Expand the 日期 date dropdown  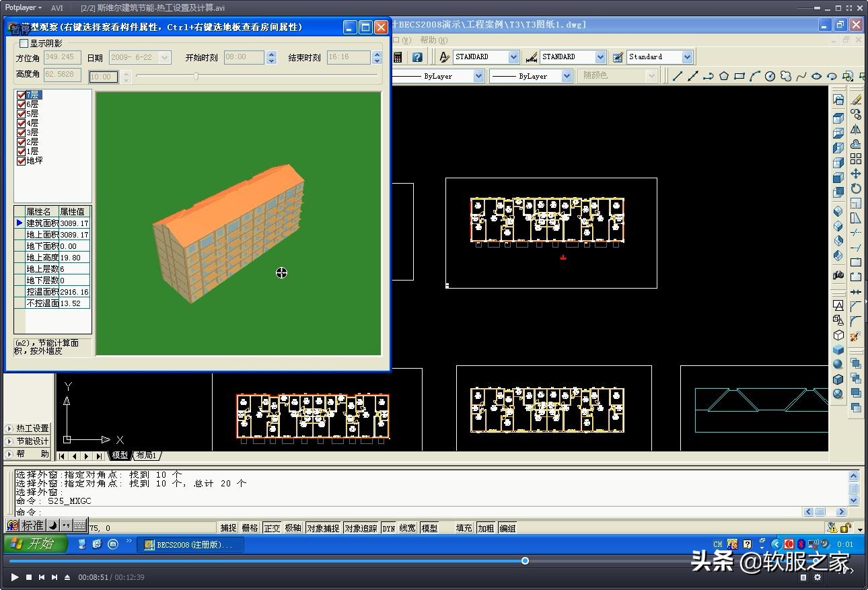point(165,58)
